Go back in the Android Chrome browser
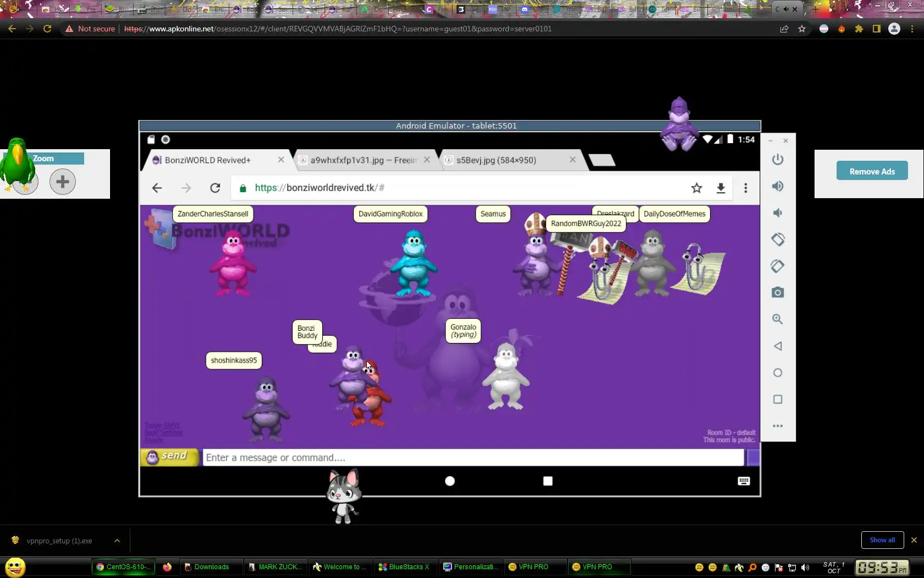 click(x=157, y=188)
